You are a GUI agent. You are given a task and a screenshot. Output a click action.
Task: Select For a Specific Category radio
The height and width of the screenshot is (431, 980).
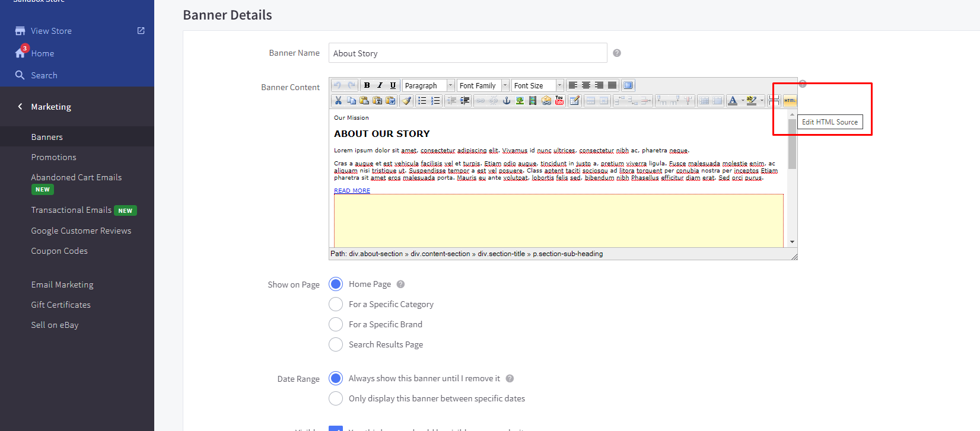pos(336,304)
